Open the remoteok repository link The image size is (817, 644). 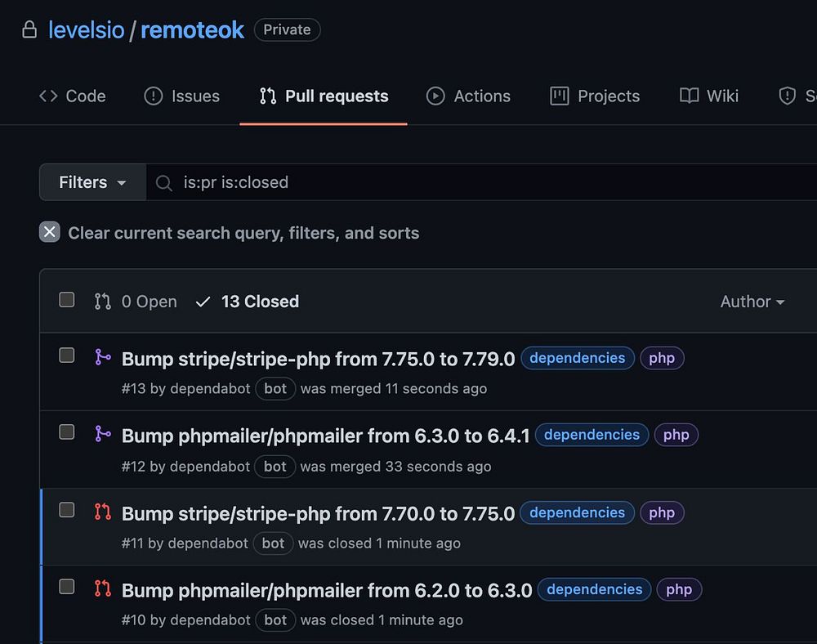coord(192,30)
